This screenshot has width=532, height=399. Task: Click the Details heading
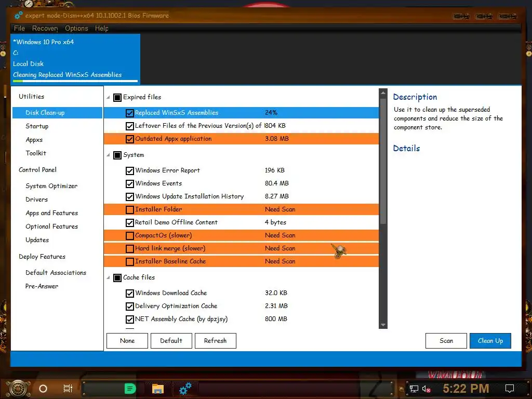tap(406, 148)
